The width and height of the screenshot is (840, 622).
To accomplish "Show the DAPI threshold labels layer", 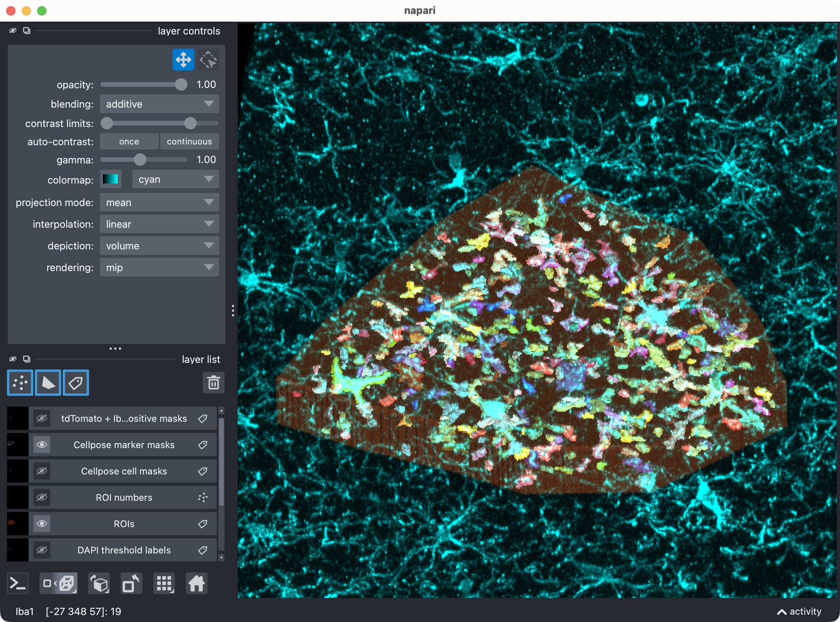I will (x=42, y=550).
